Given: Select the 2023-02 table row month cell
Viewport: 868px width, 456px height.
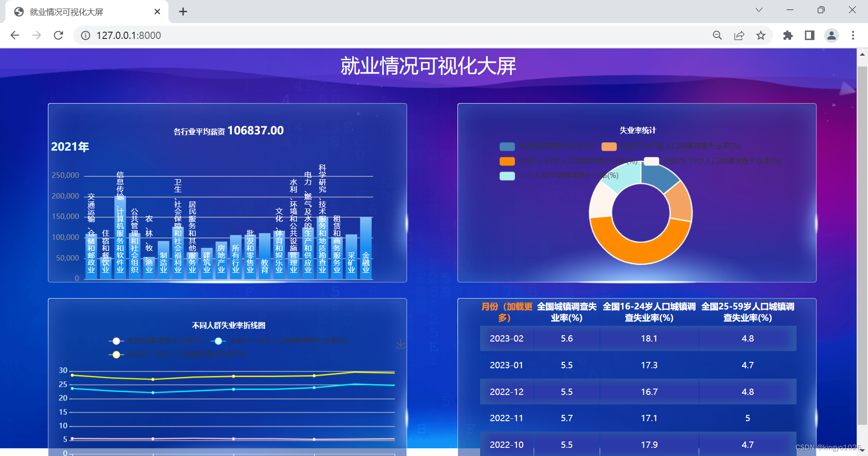Looking at the screenshot, I should coord(506,338).
